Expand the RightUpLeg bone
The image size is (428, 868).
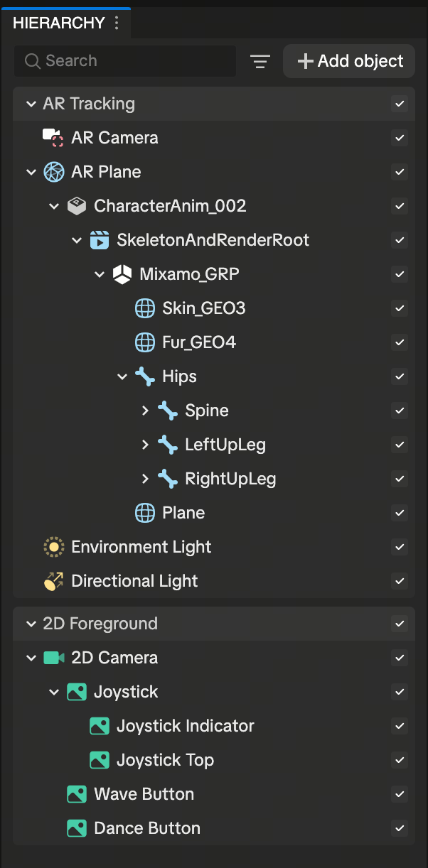[145, 479]
